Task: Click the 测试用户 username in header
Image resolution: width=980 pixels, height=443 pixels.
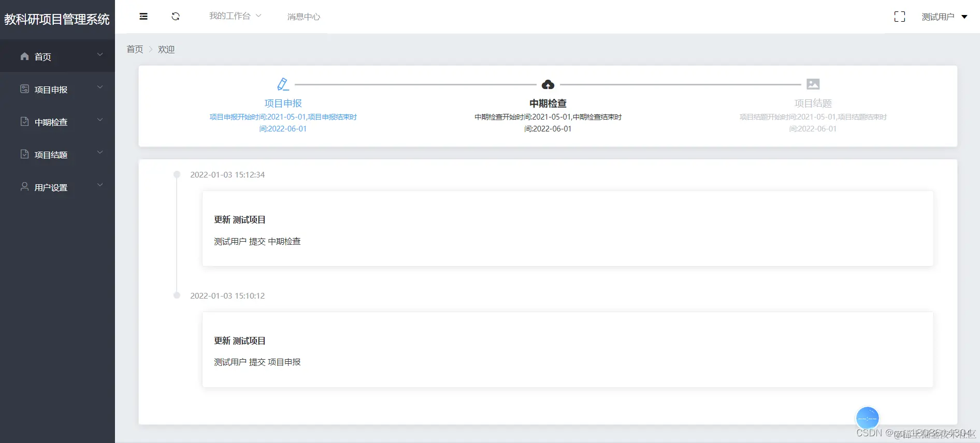Action: (938, 17)
